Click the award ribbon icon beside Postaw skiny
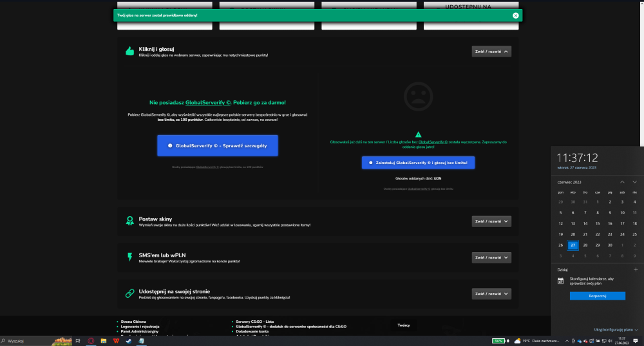The image size is (644, 346). click(x=130, y=221)
